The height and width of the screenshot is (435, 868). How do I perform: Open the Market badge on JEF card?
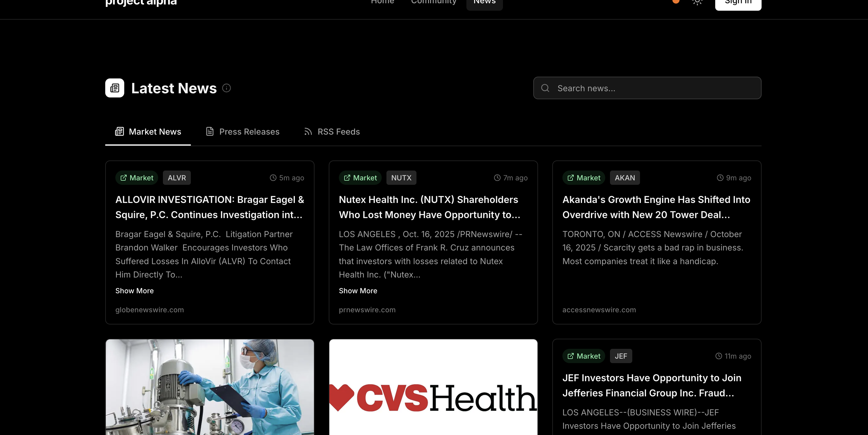point(584,356)
